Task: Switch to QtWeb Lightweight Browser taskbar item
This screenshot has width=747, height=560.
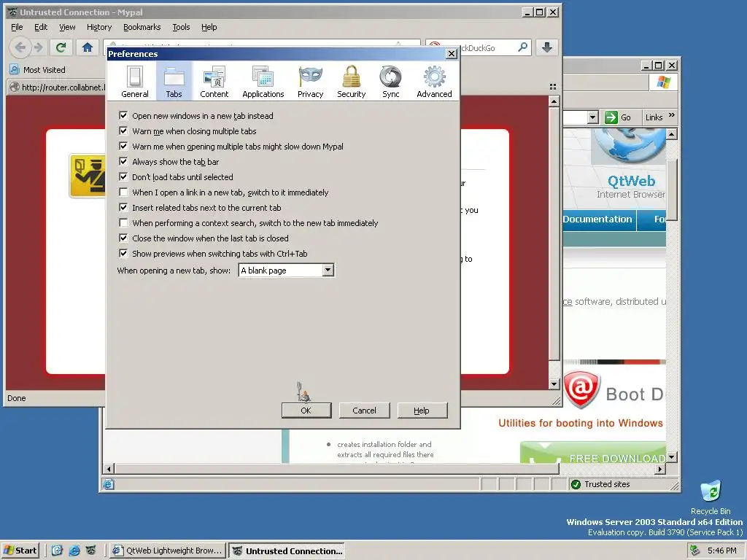Action: pos(167,551)
